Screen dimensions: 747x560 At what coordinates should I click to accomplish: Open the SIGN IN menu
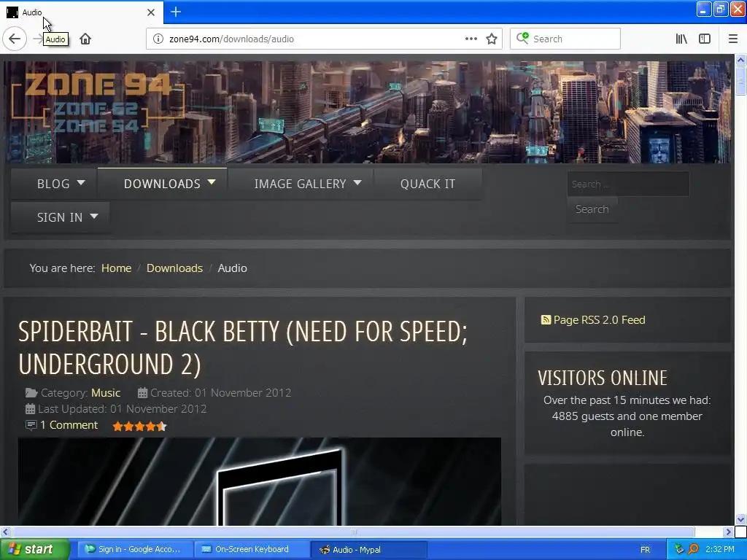tap(60, 217)
